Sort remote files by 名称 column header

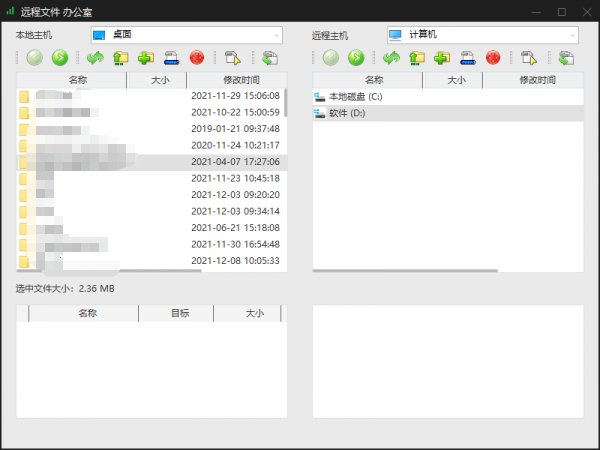(x=373, y=79)
